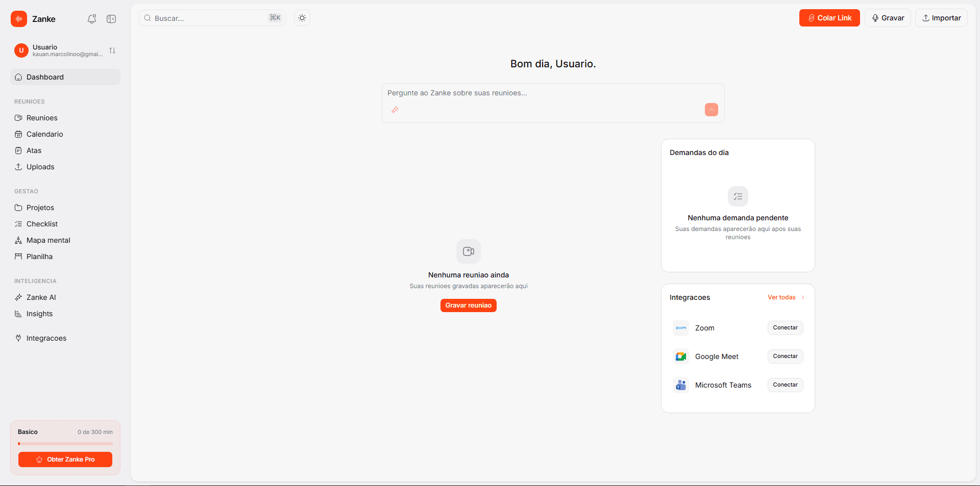Open the Uploads section

[x=40, y=167]
